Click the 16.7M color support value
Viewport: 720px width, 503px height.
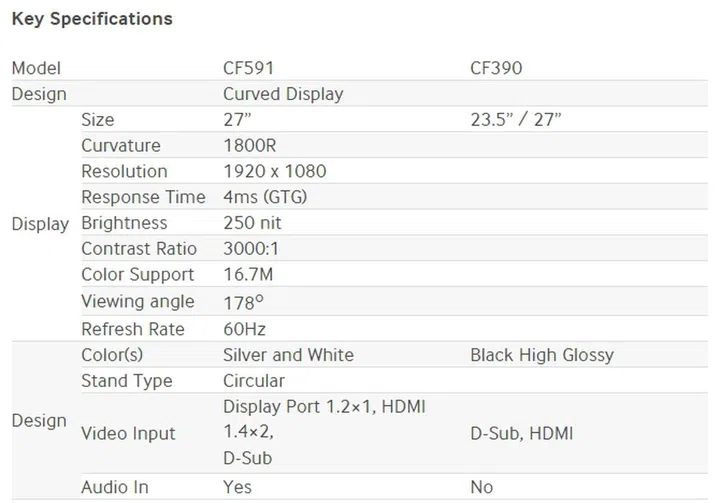[x=251, y=275]
